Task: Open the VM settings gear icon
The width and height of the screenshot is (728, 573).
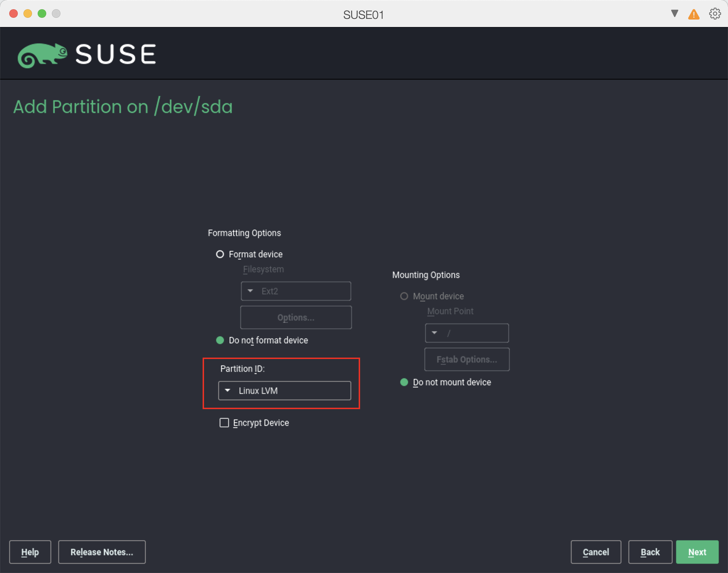Action: tap(715, 14)
